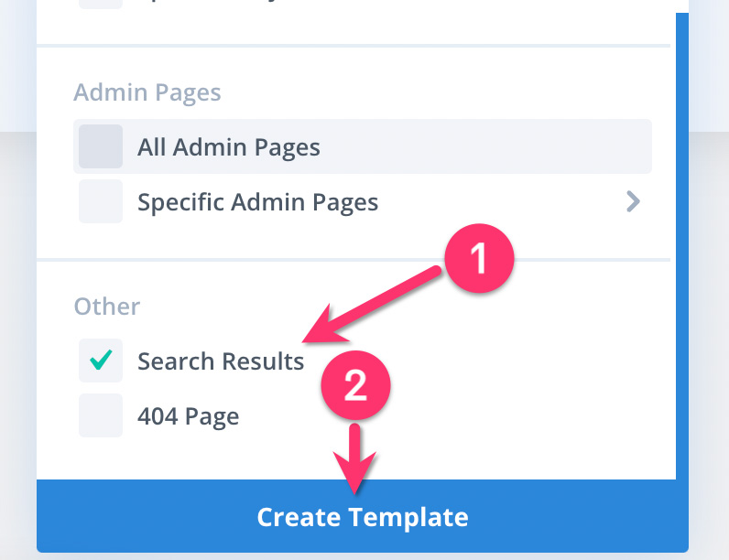
Task: Click the pink numbered marker 1
Action: tap(479, 258)
